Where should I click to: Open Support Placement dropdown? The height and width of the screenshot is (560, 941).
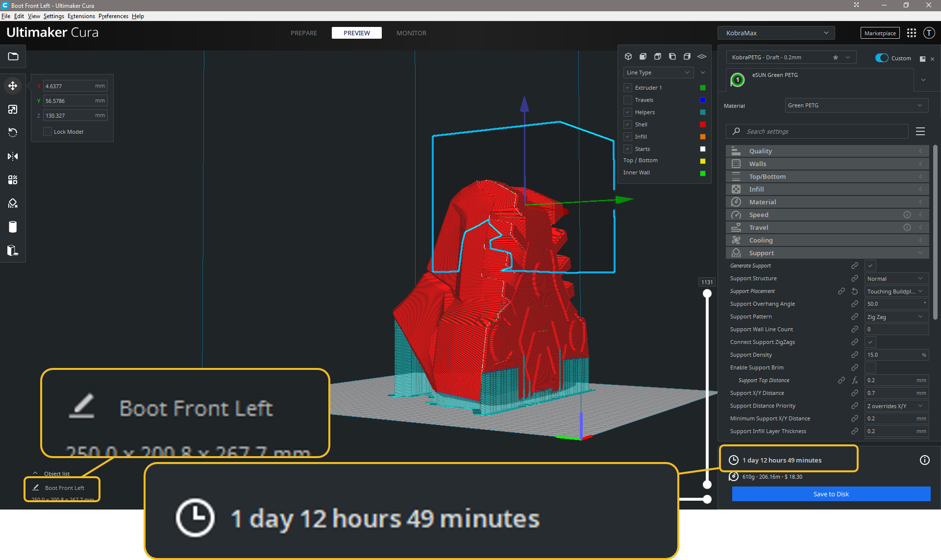896,291
